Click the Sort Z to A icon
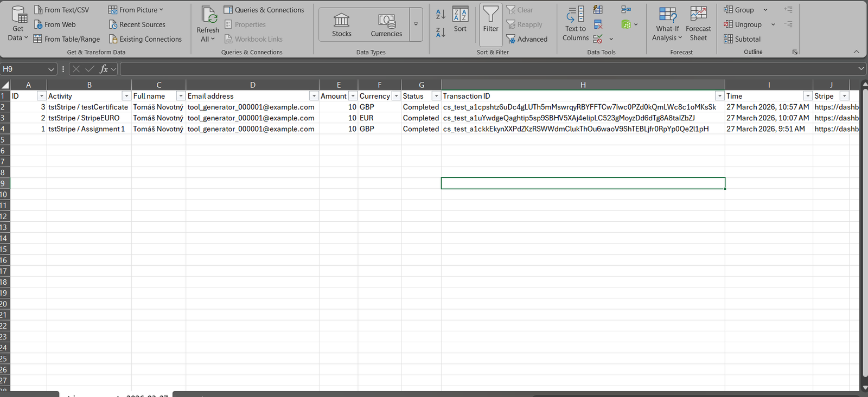Image resolution: width=868 pixels, height=397 pixels. click(441, 33)
